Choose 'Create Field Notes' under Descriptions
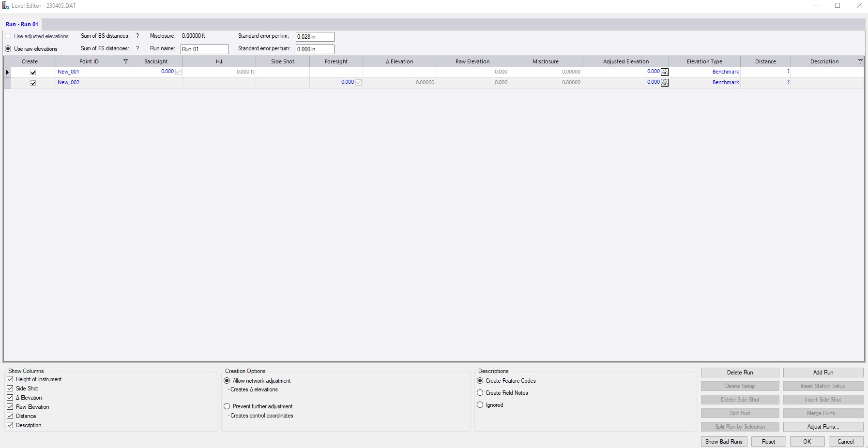This screenshot has width=868, height=448. click(480, 393)
